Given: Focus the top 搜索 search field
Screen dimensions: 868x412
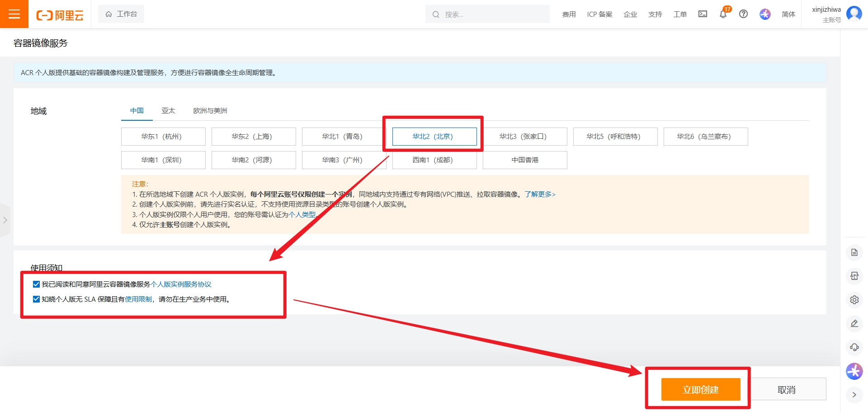Looking at the screenshot, I should 487,14.
